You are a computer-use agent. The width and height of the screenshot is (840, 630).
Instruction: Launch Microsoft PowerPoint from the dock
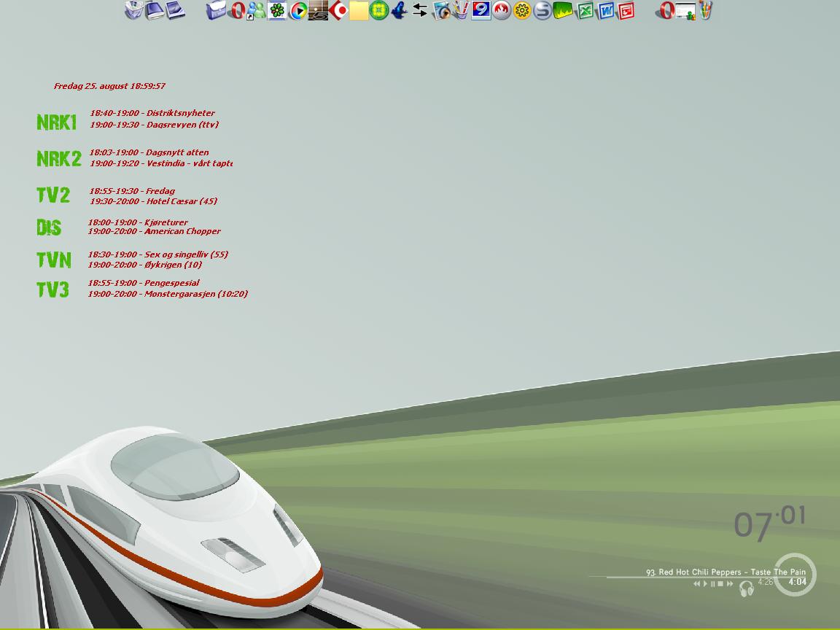pos(625,11)
